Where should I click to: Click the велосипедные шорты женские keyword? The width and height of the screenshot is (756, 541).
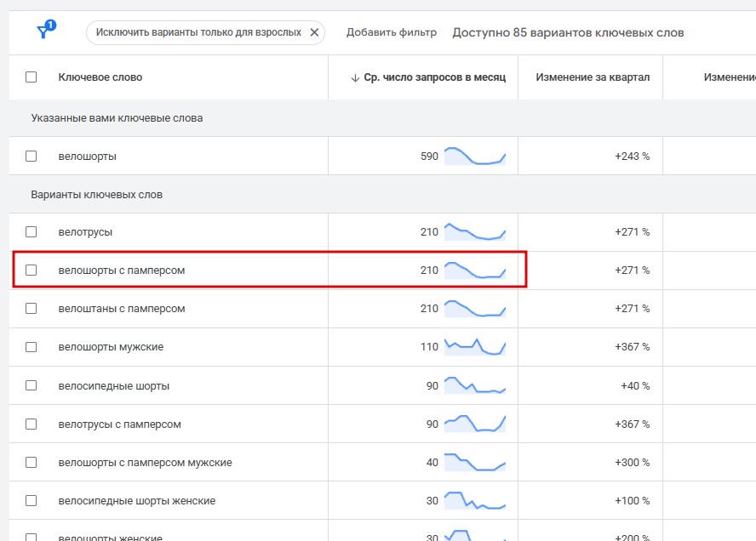[136, 501]
